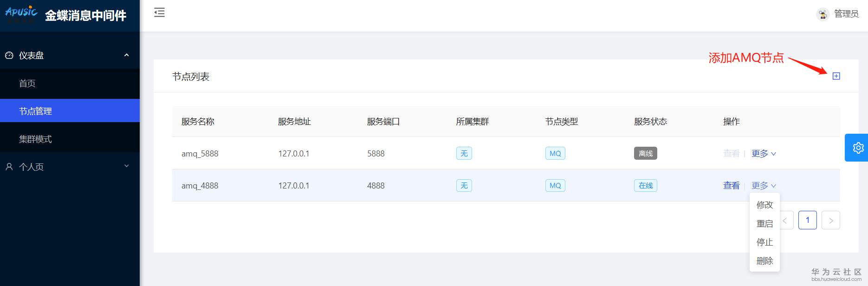
Task: Go to 首页 in the sidebar
Action: 27,84
